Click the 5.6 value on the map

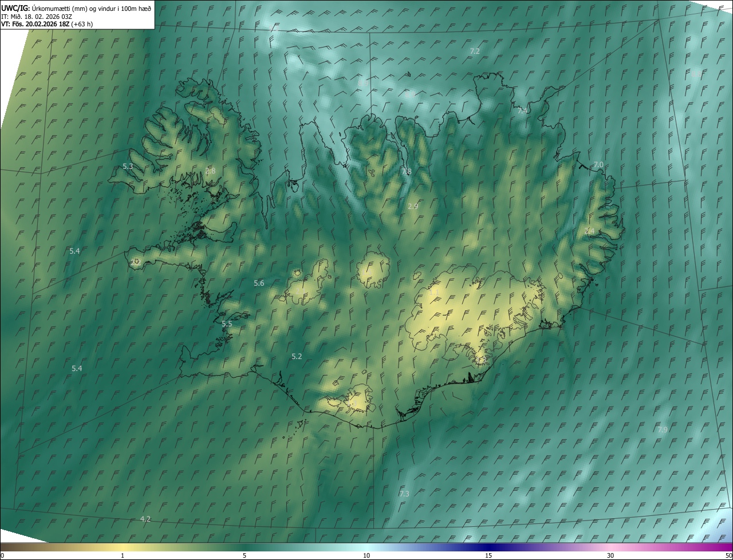coord(259,283)
